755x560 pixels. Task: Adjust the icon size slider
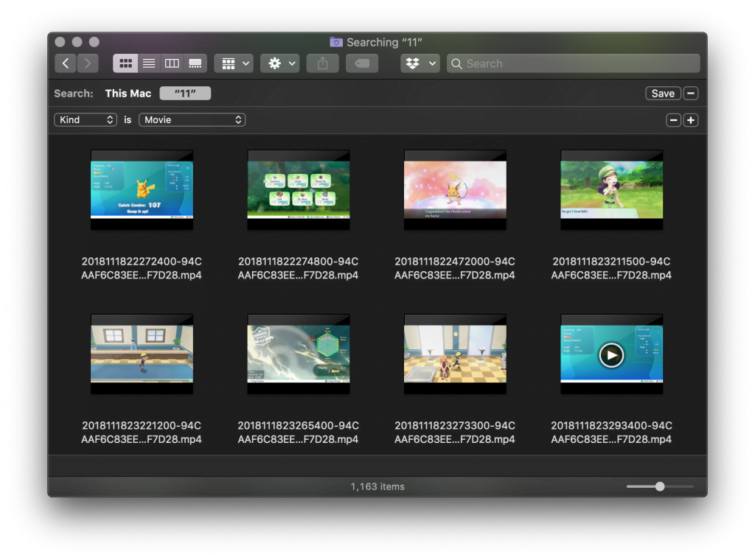point(660,486)
